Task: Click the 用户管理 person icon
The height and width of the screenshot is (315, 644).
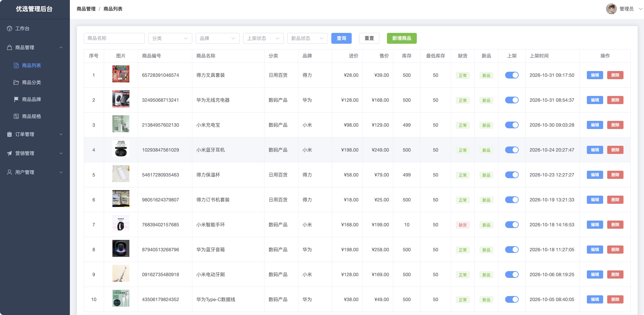Action: (x=9, y=172)
